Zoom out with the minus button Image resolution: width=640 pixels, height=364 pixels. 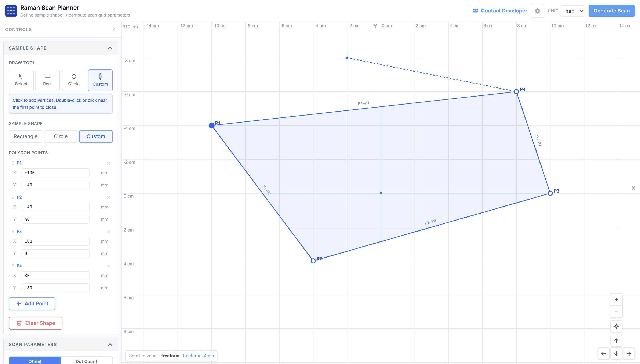pyautogui.click(x=616, y=312)
